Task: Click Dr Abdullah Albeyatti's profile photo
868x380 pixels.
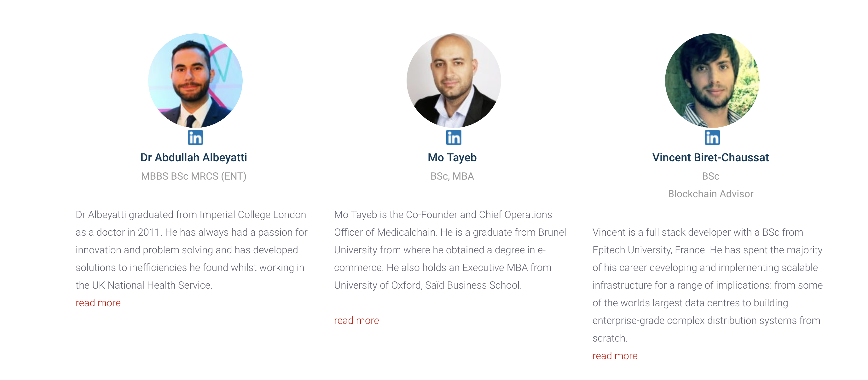Action: [x=195, y=81]
